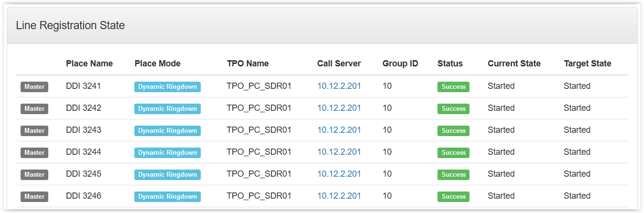Click the Success status badge for DDI 3243
This screenshot has height=213, width=644.
coord(453,131)
